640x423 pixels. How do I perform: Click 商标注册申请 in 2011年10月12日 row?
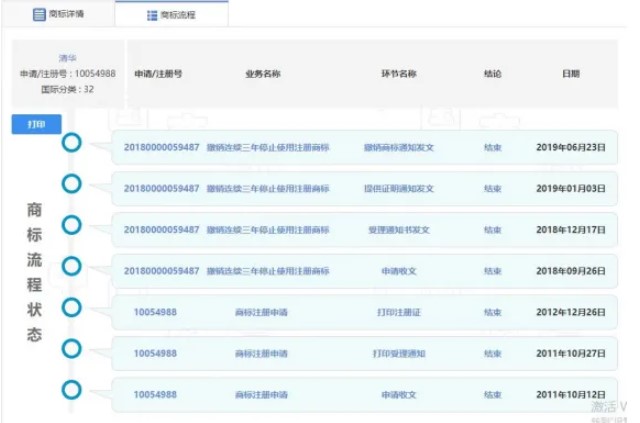click(261, 395)
